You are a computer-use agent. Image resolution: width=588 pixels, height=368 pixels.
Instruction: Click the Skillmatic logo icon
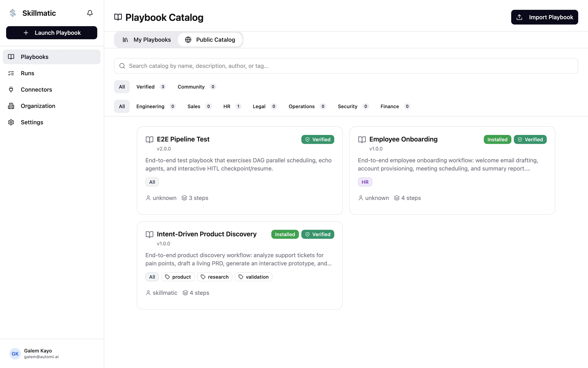(x=13, y=13)
